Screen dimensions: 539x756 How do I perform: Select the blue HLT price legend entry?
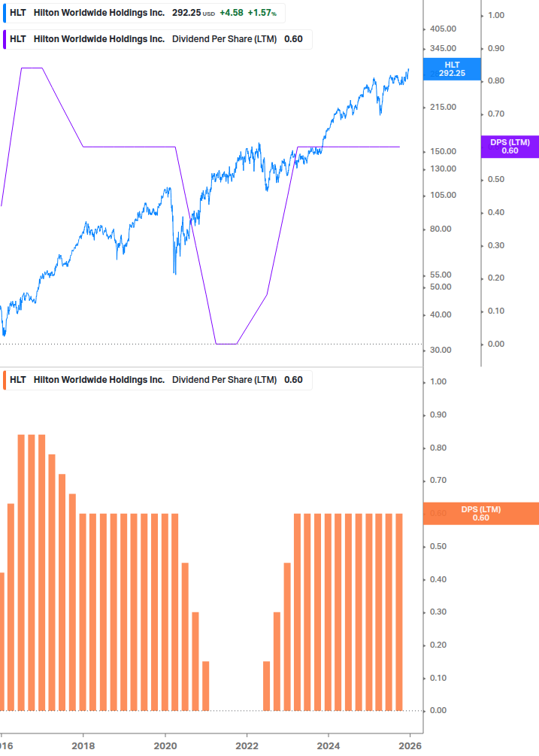point(144,13)
